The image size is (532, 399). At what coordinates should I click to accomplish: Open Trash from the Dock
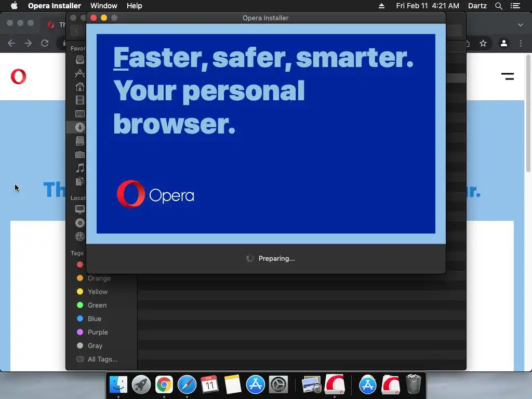(x=413, y=384)
